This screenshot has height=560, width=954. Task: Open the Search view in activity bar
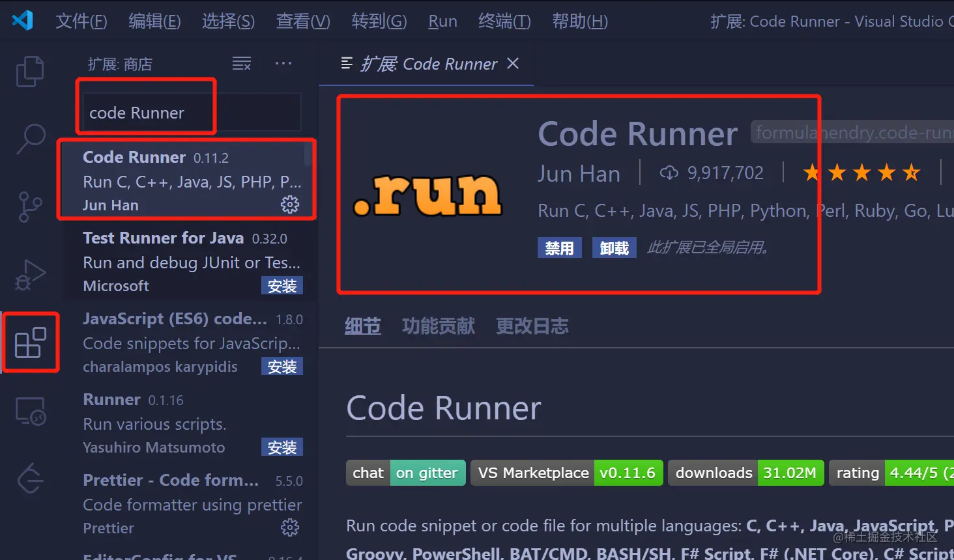click(30, 139)
